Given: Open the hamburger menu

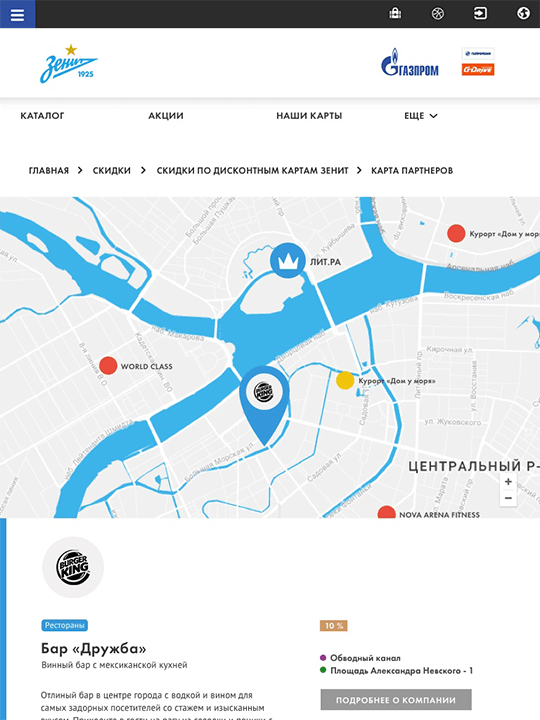Looking at the screenshot, I should [17, 14].
